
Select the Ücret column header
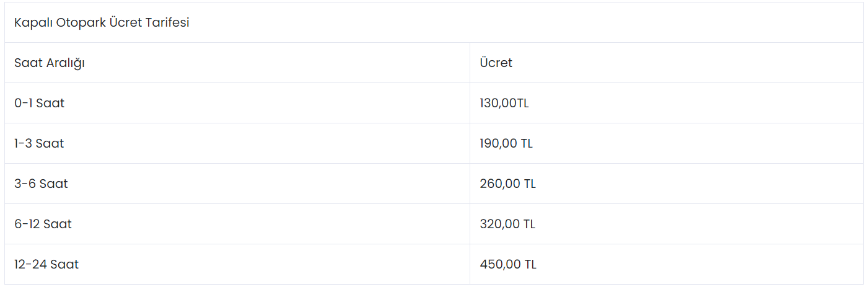496,63
